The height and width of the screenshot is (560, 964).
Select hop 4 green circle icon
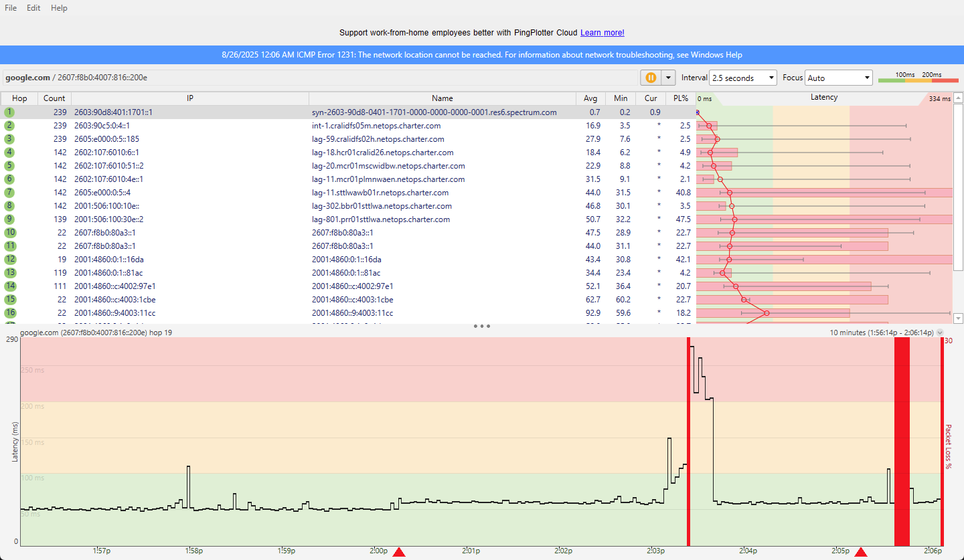[9, 153]
